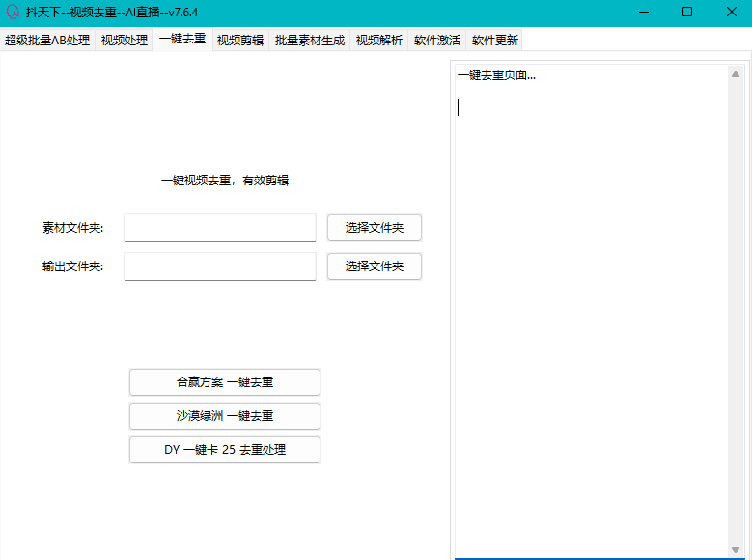Viewport: 752px width, 560px height.
Task: Maximize the 抖天下 application window
Action: click(686, 13)
